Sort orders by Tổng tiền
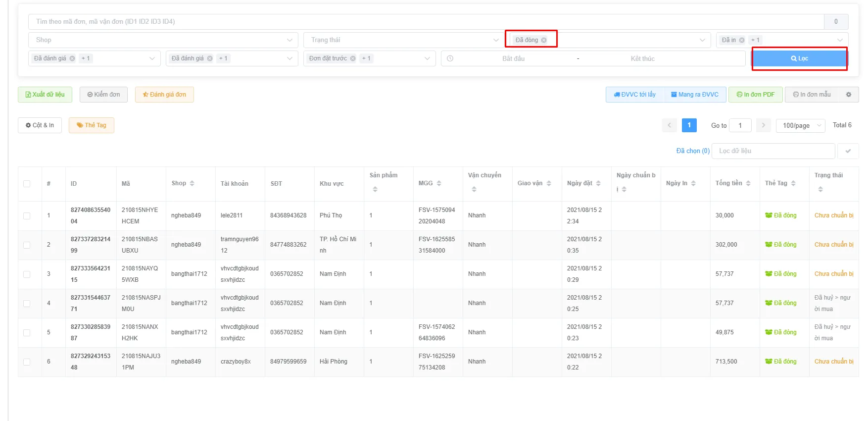The height and width of the screenshot is (421, 868). click(748, 183)
